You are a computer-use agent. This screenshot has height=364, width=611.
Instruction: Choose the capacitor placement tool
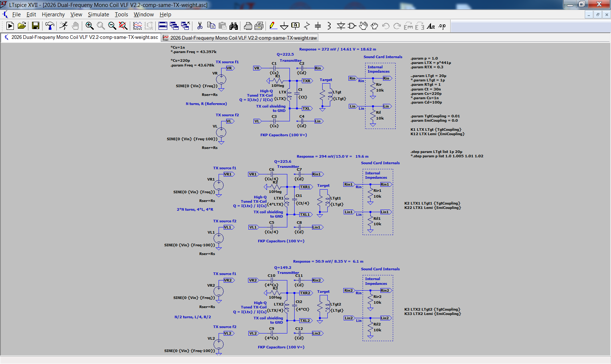[x=318, y=26]
